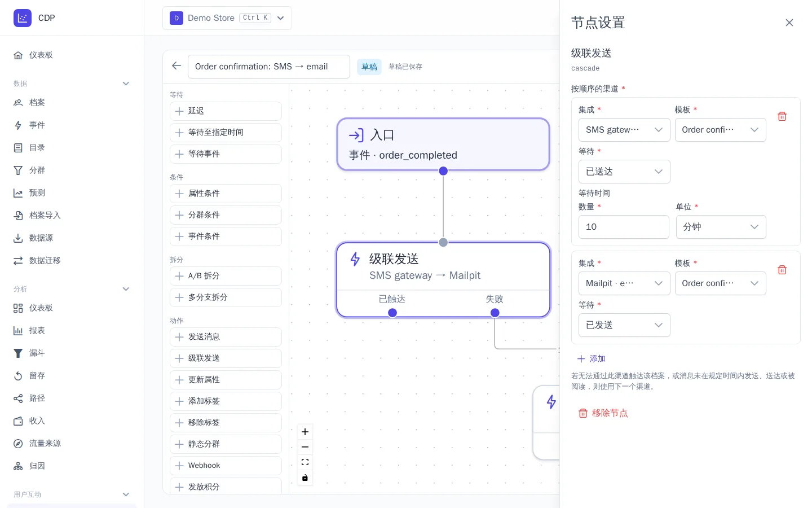Open 漏斗 funnel analysis
Screen dimensions: 812x508
pyautogui.click(x=72, y=353)
